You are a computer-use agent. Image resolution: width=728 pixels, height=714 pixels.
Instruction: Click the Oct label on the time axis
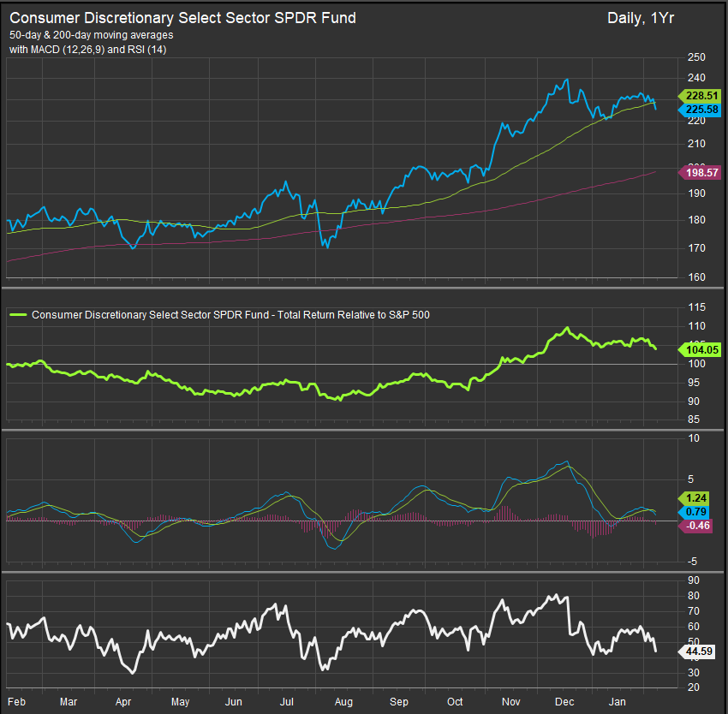click(455, 702)
